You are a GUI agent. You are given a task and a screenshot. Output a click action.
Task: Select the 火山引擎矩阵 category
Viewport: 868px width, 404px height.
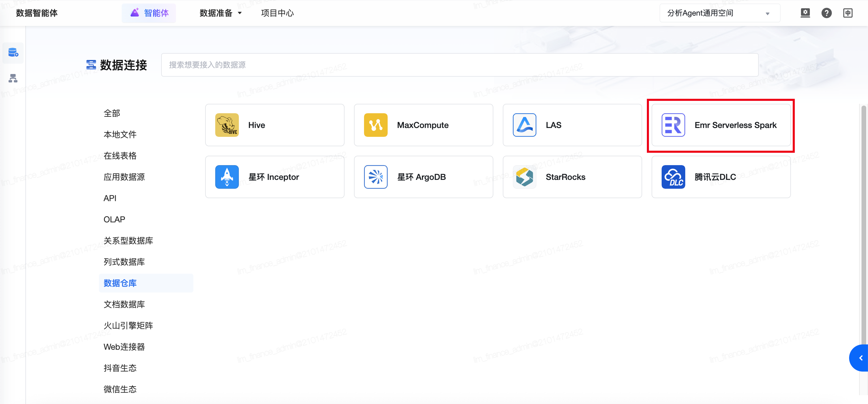(x=128, y=326)
